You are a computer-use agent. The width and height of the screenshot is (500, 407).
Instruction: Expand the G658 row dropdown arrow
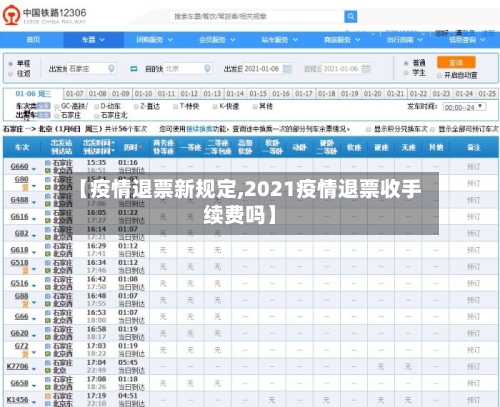(x=34, y=386)
